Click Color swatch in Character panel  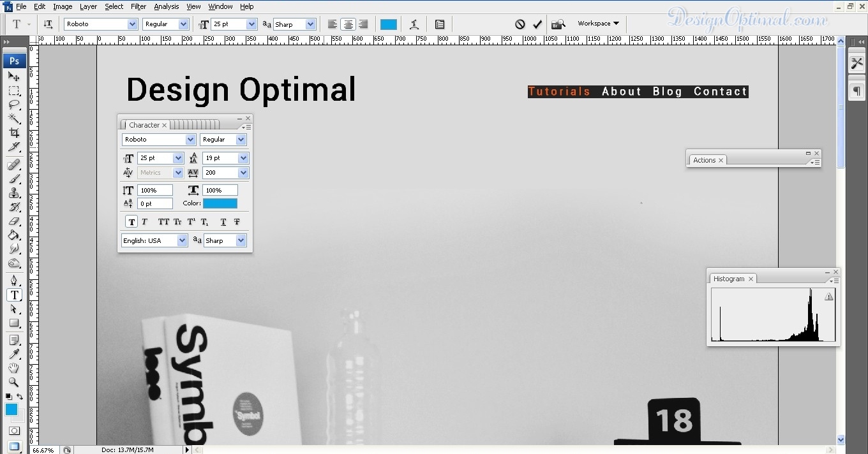pos(220,203)
